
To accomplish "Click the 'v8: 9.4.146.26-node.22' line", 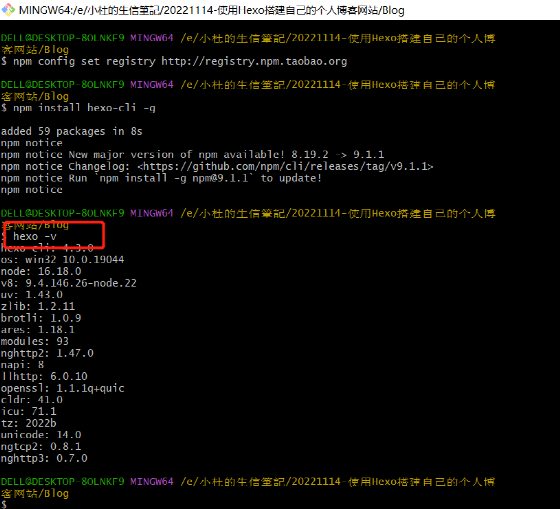I will [x=69, y=283].
